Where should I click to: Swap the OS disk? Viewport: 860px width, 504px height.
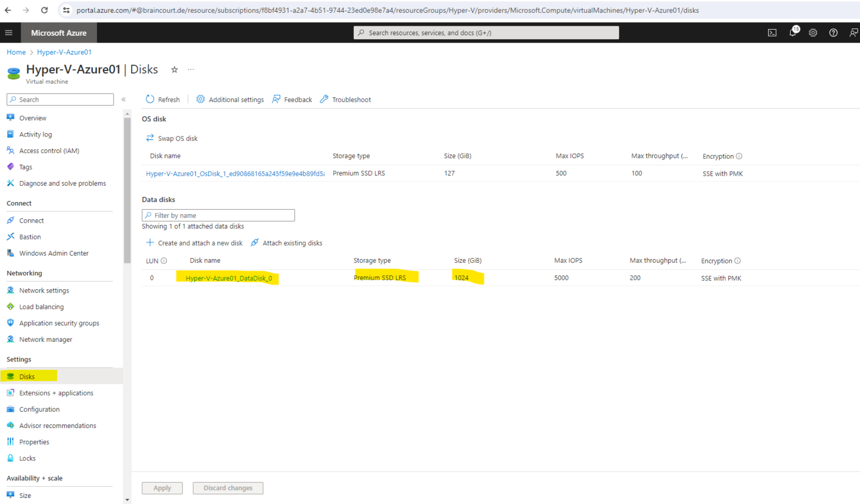coord(171,138)
